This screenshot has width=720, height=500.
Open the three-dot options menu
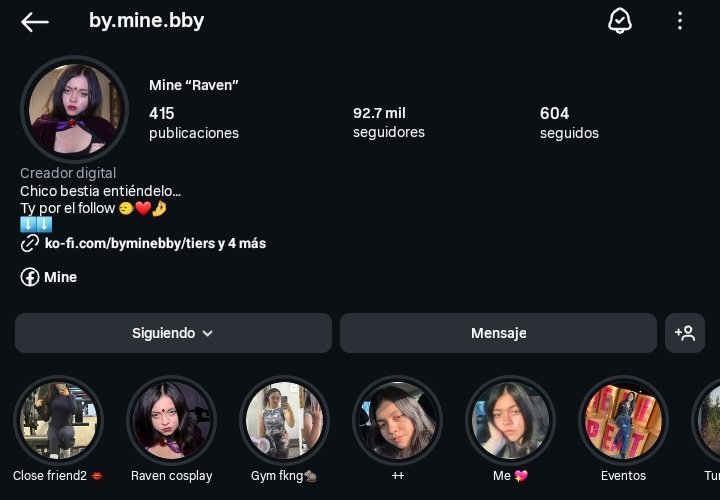680,21
